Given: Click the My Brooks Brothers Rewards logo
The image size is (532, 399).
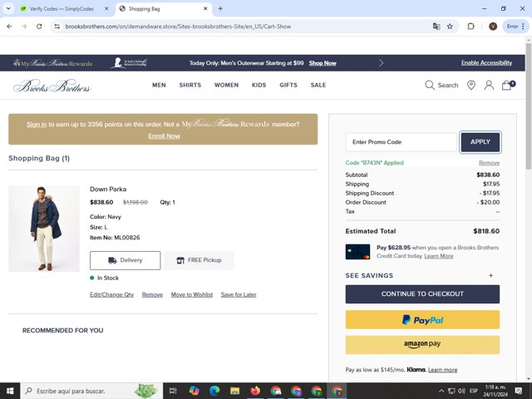Looking at the screenshot, I should [x=53, y=63].
